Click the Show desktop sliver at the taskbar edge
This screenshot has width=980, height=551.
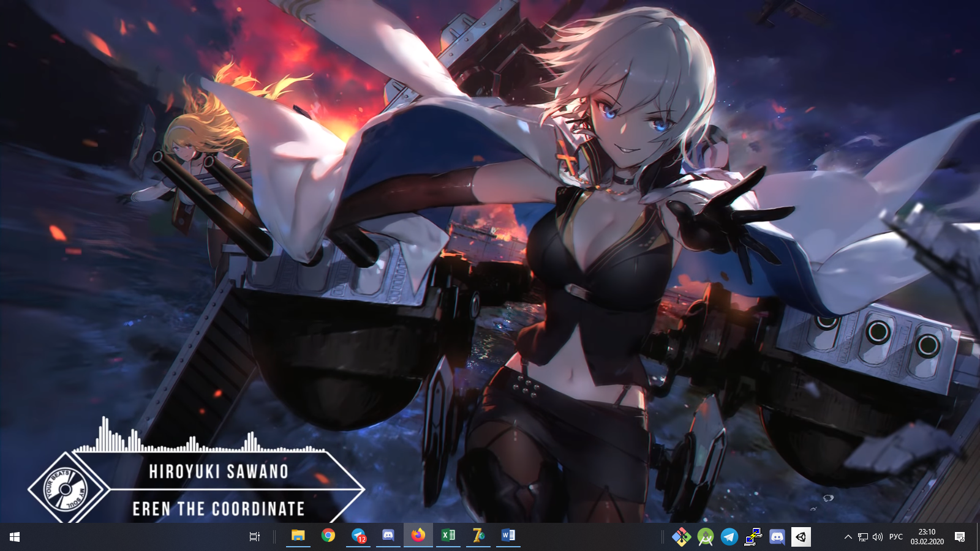[x=978, y=537]
